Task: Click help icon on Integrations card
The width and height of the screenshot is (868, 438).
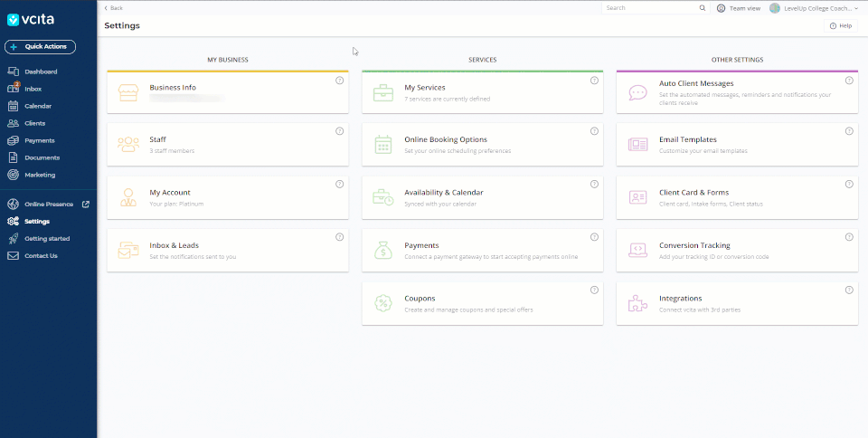Action: tap(849, 290)
